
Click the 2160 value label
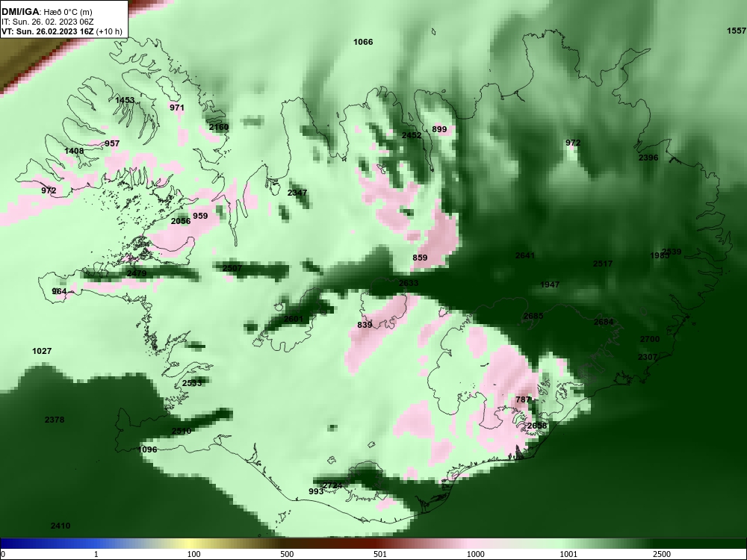pyautogui.click(x=219, y=127)
